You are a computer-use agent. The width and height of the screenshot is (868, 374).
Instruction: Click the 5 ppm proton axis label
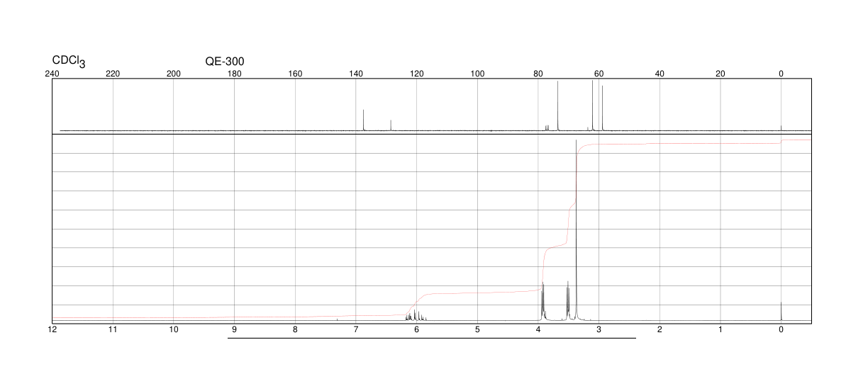point(477,330)
